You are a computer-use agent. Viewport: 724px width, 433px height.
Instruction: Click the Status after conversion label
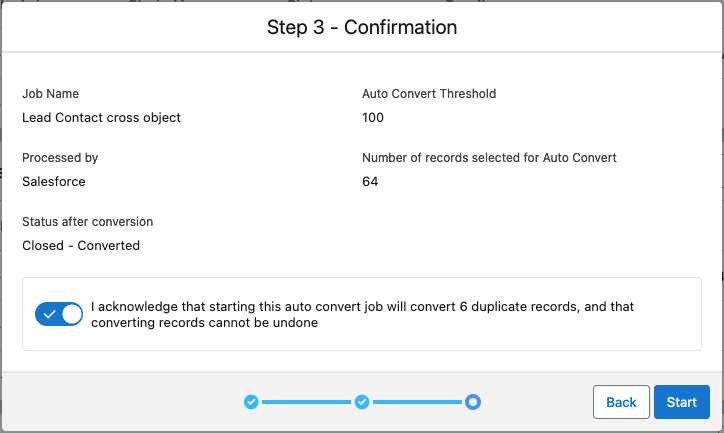(x=87, y=222)
